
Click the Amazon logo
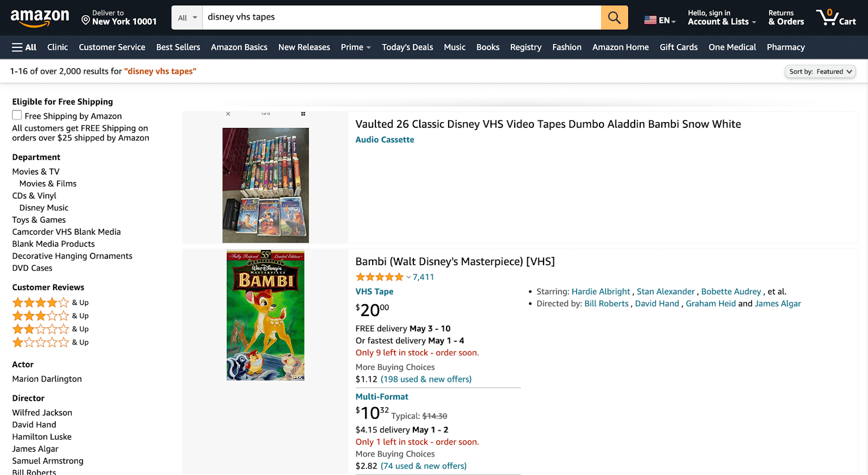pos(40,17)
